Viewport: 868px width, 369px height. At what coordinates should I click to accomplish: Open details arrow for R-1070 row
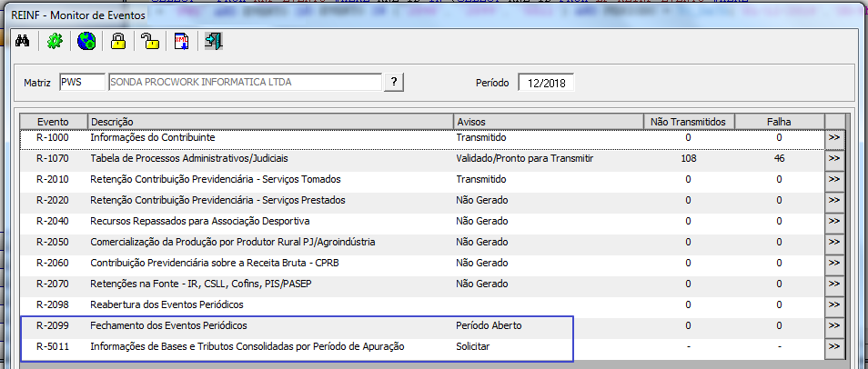pos(834,159)
